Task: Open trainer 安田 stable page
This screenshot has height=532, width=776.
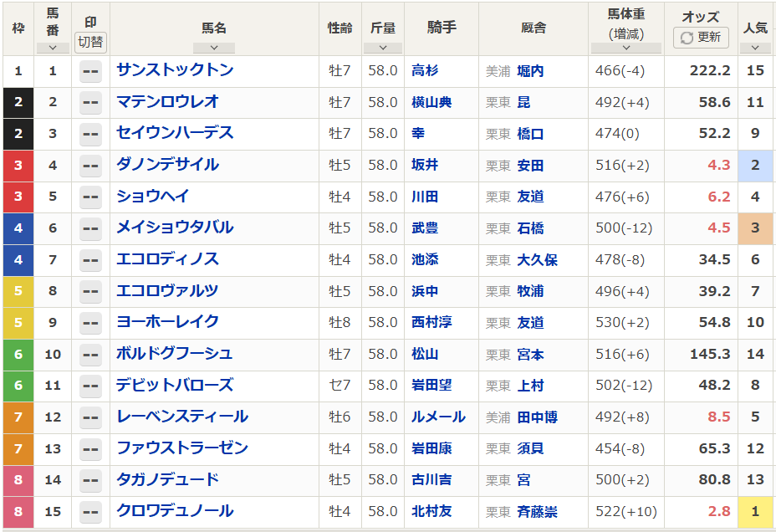Action: (x=530, y=166)
